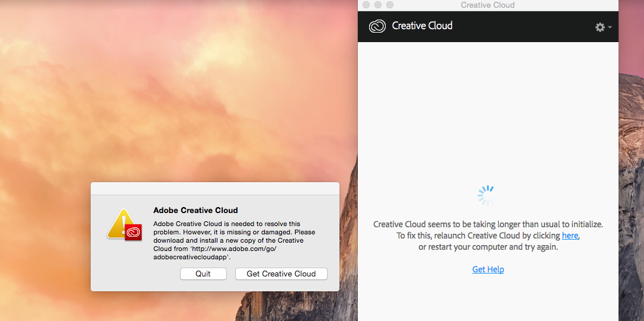Open the gear settings menu in Creative Cloud
Screen dimensions: 644x321
click(603, 27)
